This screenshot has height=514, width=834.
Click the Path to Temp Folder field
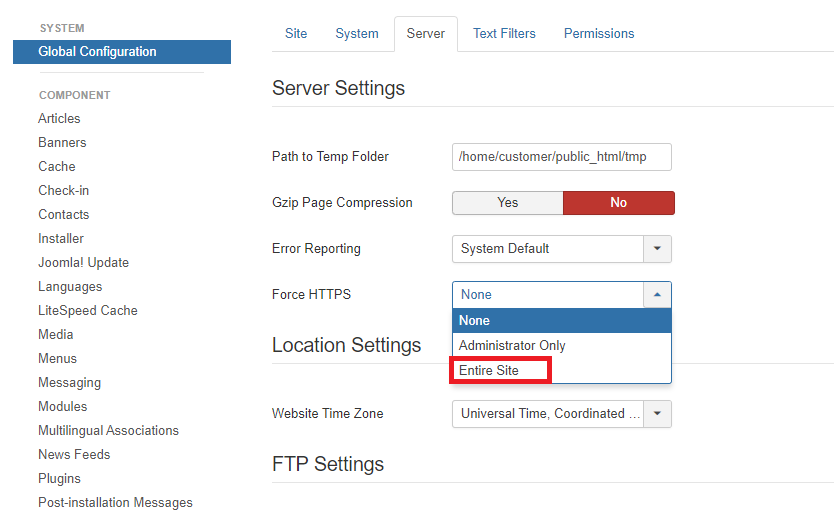click(561, 157)
